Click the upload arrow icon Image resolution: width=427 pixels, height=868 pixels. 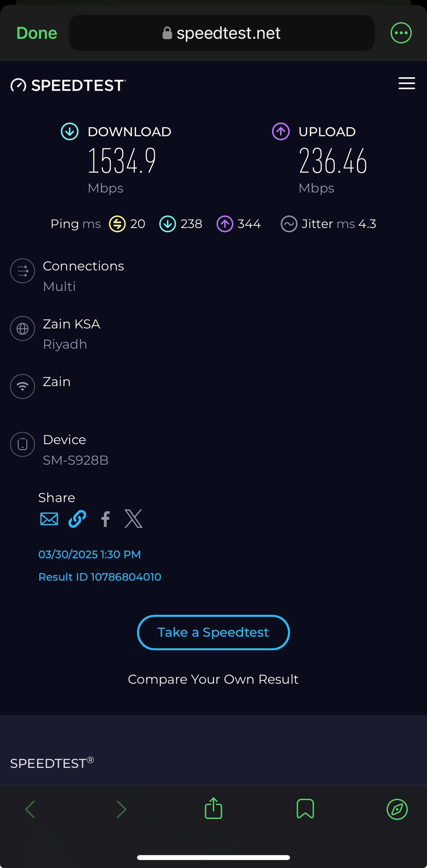(280, 131)
